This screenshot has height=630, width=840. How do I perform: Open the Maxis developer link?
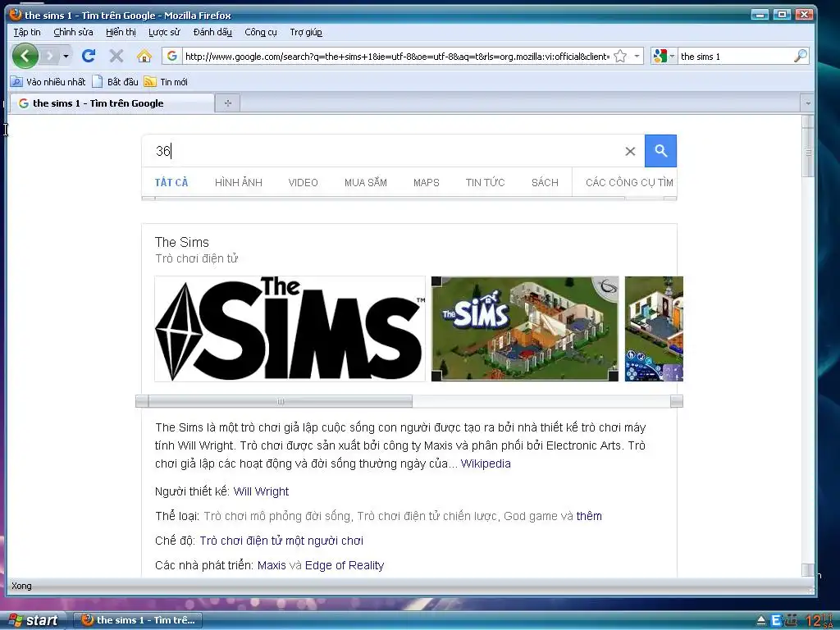click(272, 565)
